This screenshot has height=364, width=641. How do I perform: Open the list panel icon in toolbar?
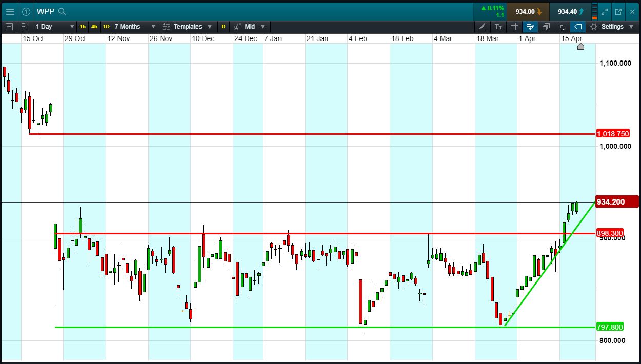click(9, 27)
